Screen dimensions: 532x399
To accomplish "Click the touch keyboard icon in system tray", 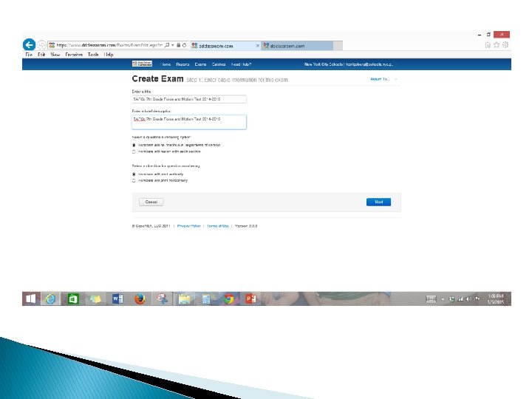I will coord(431,299).
